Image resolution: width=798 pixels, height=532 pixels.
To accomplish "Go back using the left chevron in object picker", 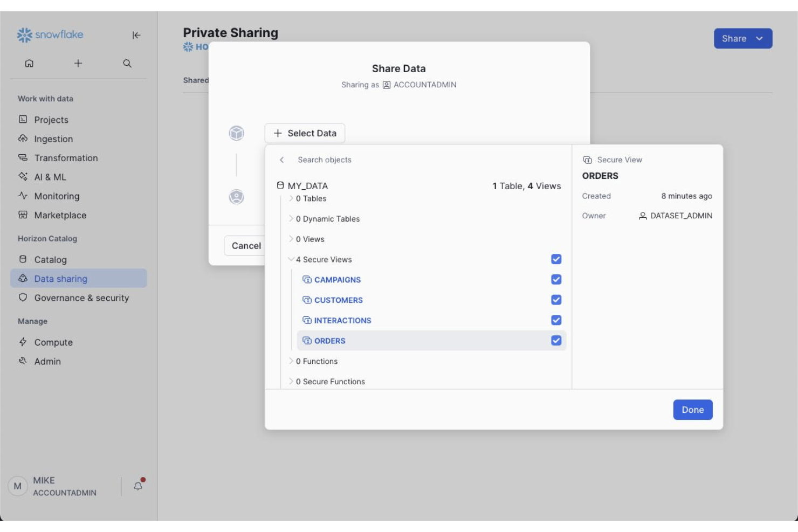I will coord(281,160).
